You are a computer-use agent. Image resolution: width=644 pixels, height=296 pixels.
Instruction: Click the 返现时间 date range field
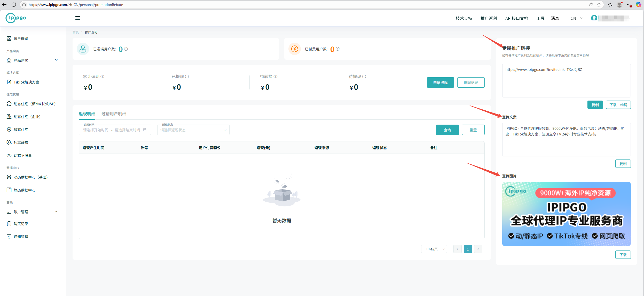115,130
